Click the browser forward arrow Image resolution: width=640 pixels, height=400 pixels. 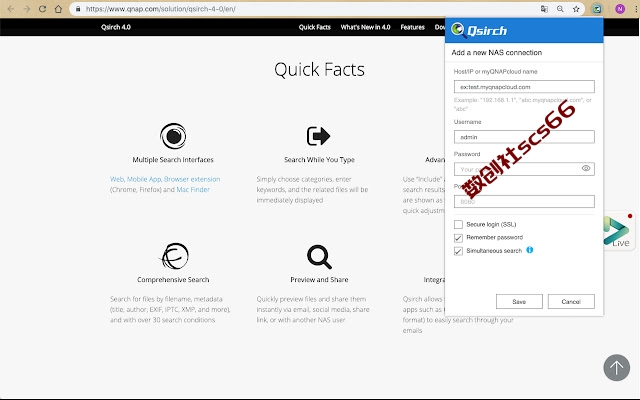(x=27, y=9)
